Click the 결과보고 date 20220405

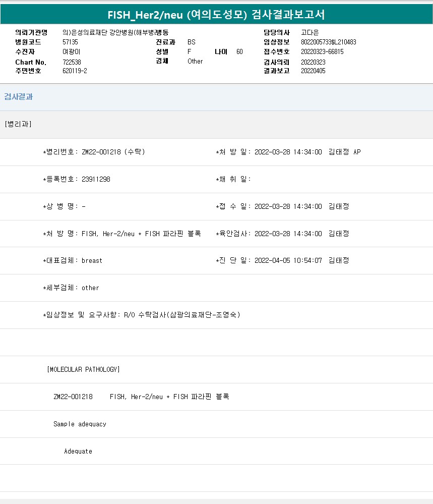coord(313,71)
